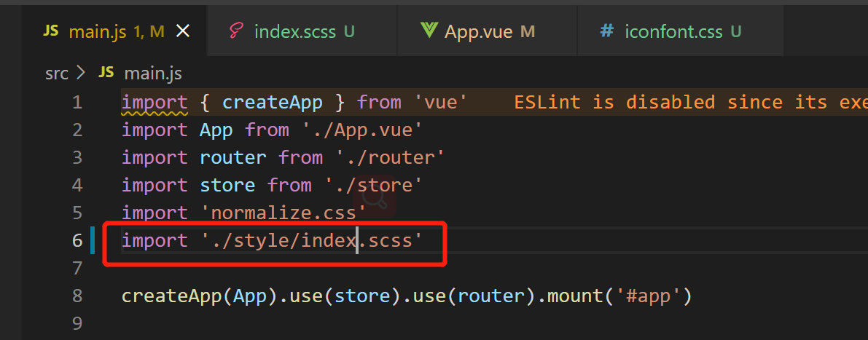
Task: Click the JS icon in the breadcrumb
Action: click(106, 73)
